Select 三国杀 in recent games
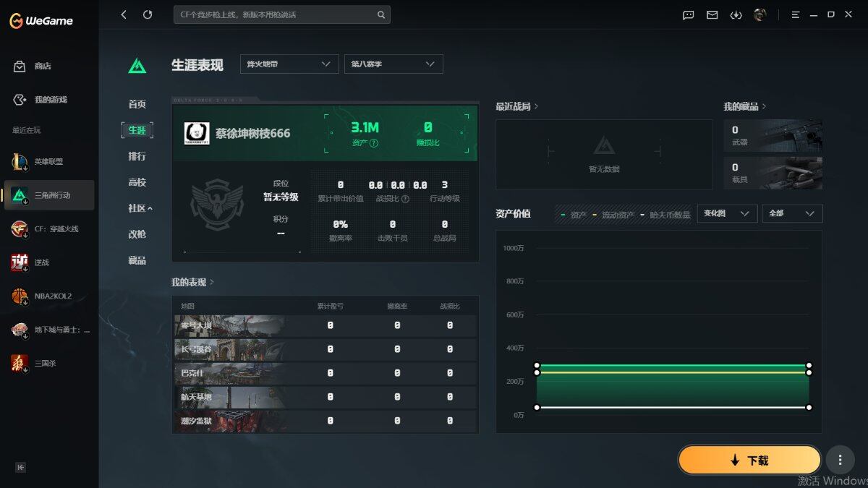 [49, 363]
